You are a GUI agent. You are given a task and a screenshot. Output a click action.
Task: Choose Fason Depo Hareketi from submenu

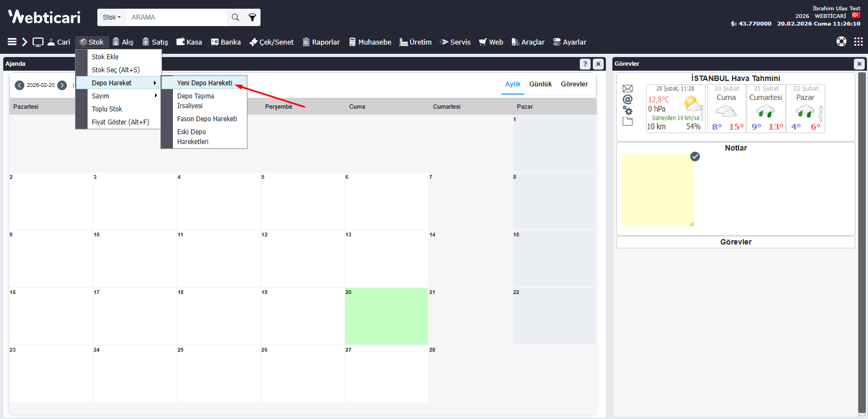tap(207, 119)
